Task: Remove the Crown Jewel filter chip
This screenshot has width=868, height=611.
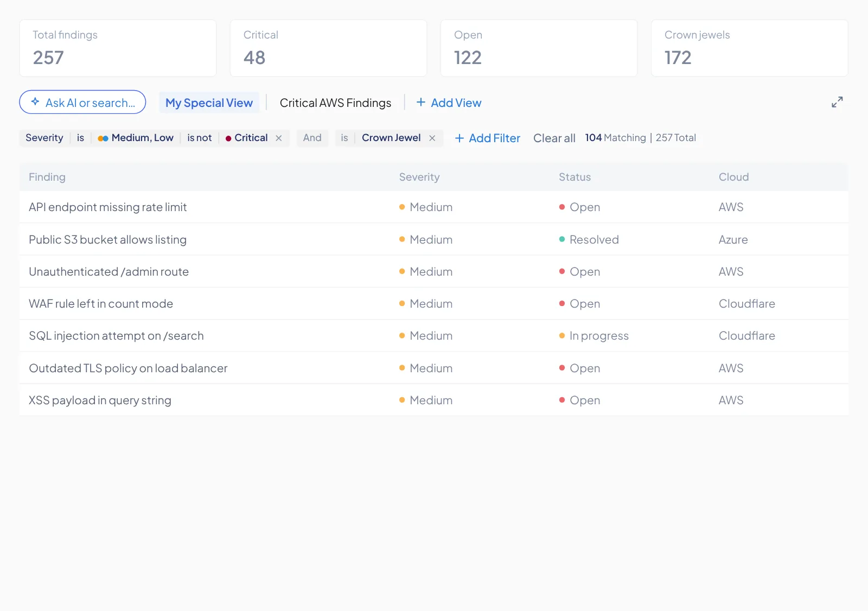Action: 432,138
